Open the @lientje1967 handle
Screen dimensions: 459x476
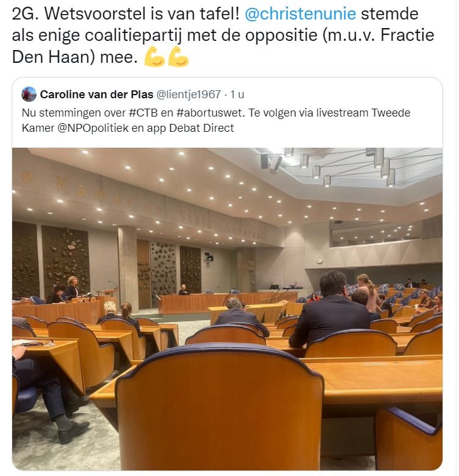(188, 95)
